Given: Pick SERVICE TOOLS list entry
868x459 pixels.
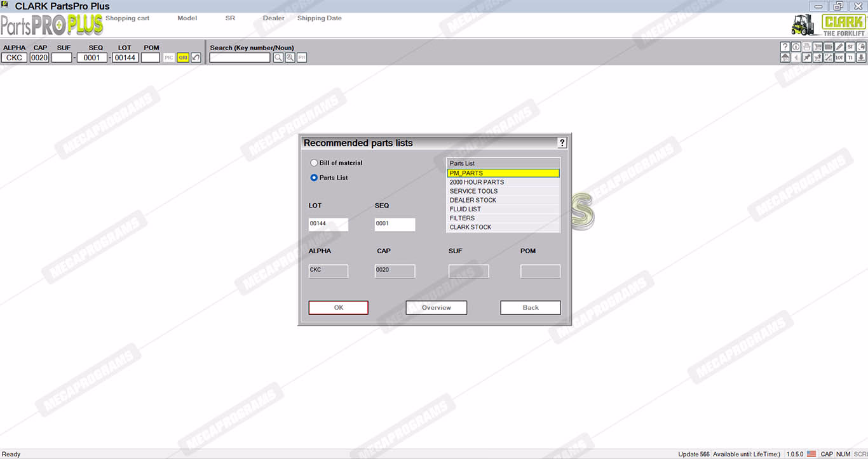Looking at the screenshot, I should (x=473, y=191).
